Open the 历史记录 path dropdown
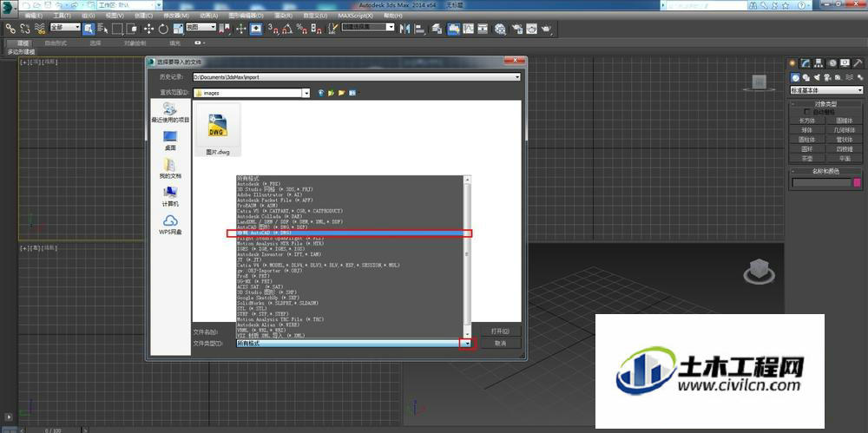The image size is (868, 433). pyautogui.click(x=517, y=77)
